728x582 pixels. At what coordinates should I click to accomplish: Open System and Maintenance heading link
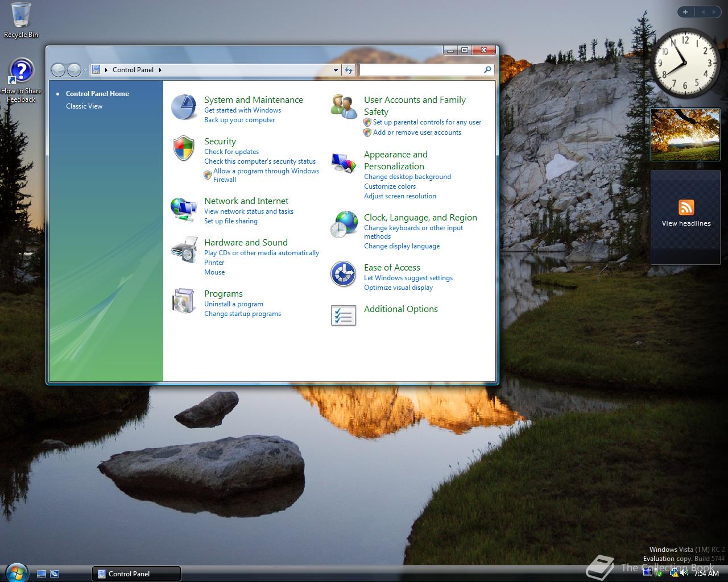254,100
